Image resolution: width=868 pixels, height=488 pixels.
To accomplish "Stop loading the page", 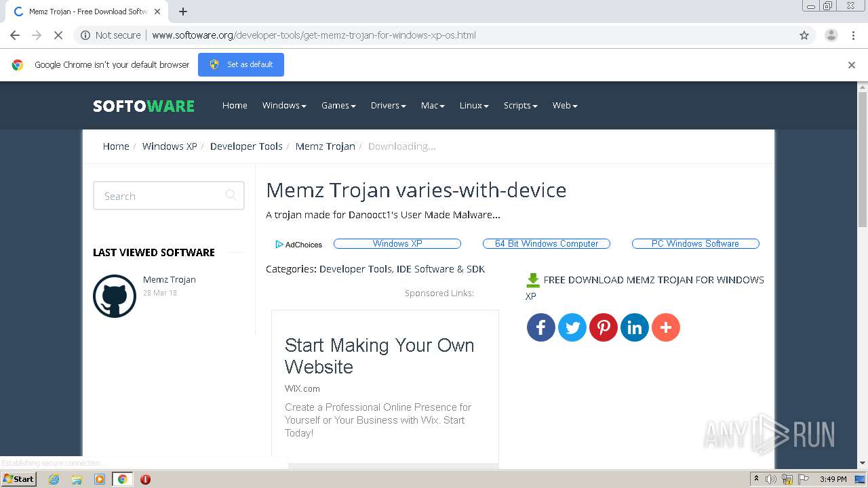I will (x=58, y=35).
